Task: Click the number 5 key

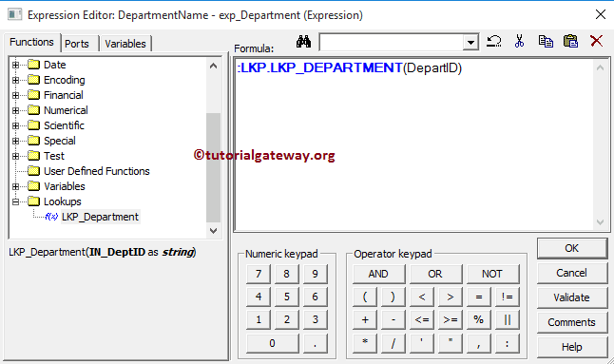Action: (287, 297)
